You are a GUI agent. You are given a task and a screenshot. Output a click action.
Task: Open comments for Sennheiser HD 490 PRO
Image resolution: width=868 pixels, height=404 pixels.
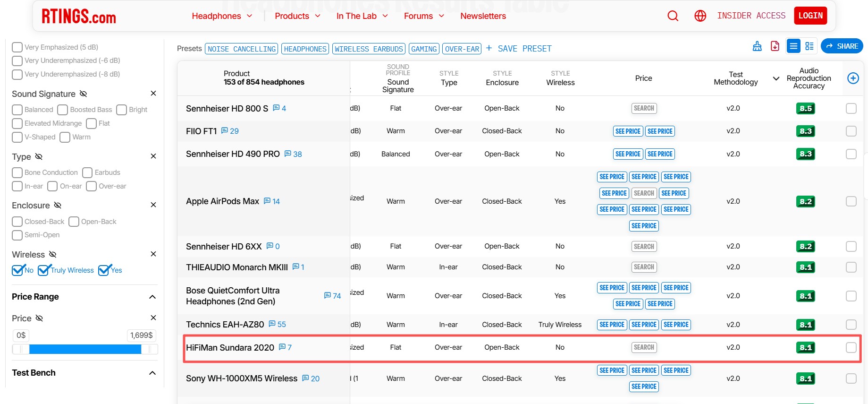293,154
